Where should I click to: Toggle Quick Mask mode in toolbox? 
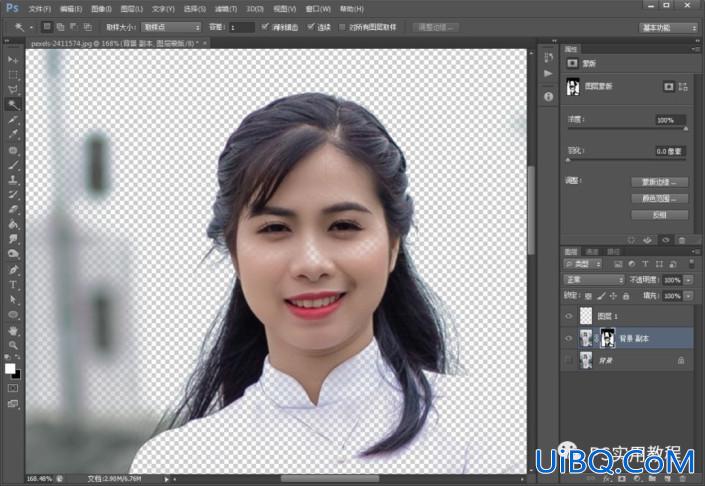pos(13,388)
